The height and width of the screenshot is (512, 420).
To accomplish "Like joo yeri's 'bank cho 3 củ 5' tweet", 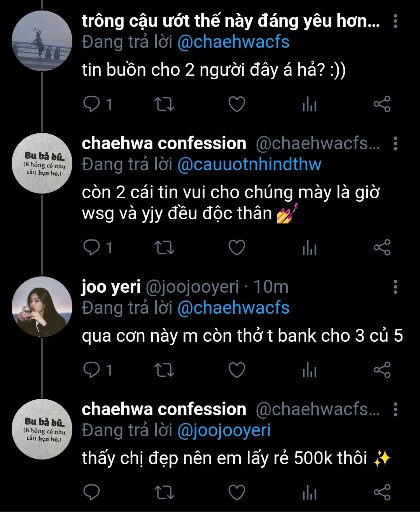I will [x=236, y=370].
